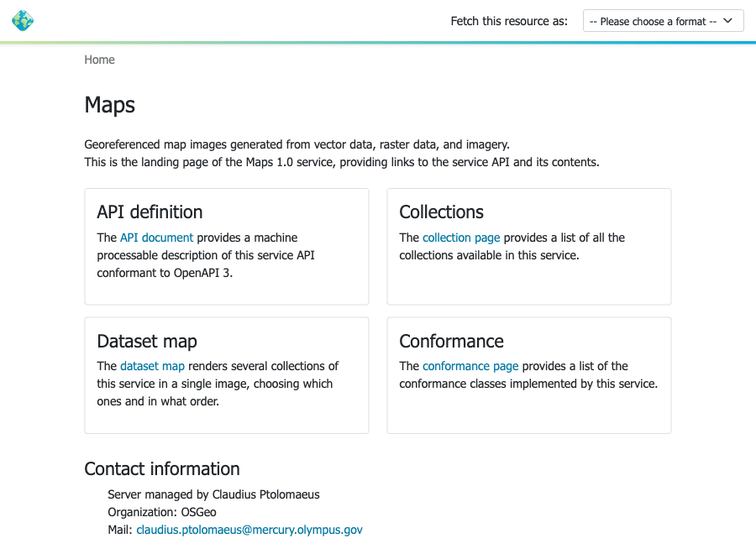Click the GeoServer globe logo
This screenshot has width=756, height=554.
(x=23, y=21)
